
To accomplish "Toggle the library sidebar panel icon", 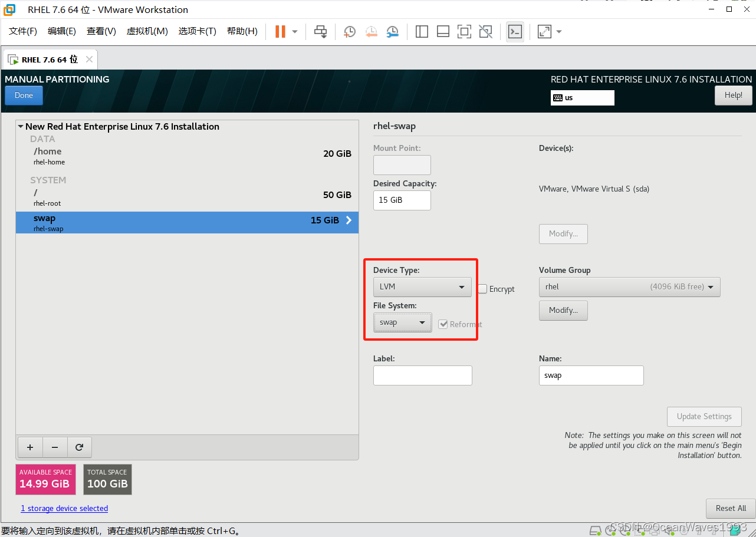I will (422, 31).
